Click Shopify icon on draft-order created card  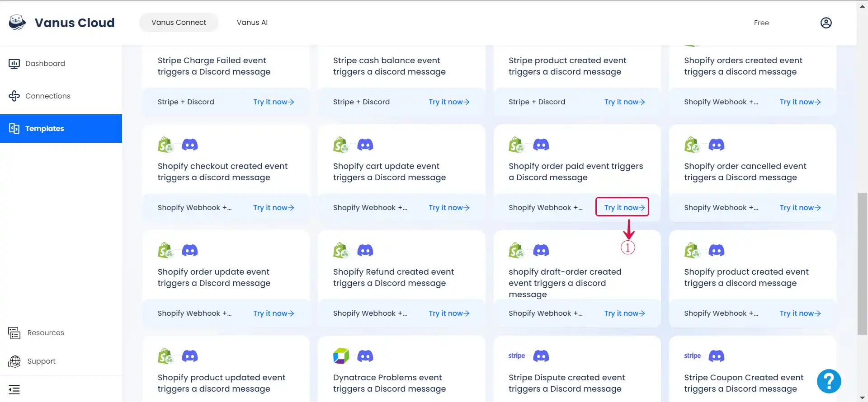tap(516, 250)
